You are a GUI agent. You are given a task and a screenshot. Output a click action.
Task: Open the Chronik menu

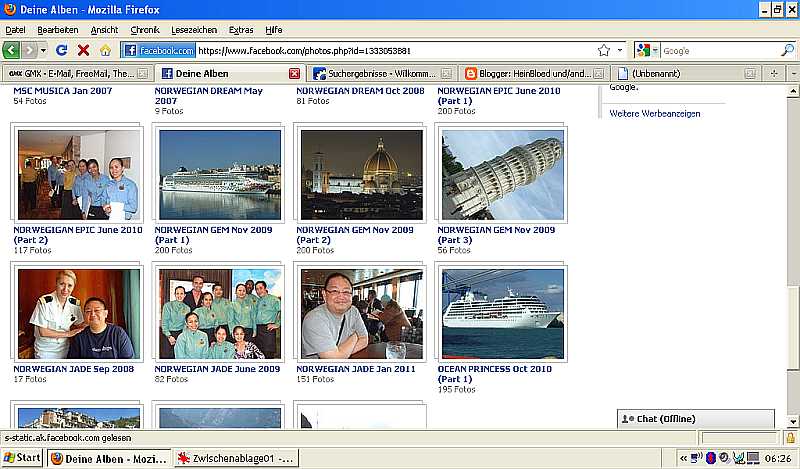click(144, 30)
